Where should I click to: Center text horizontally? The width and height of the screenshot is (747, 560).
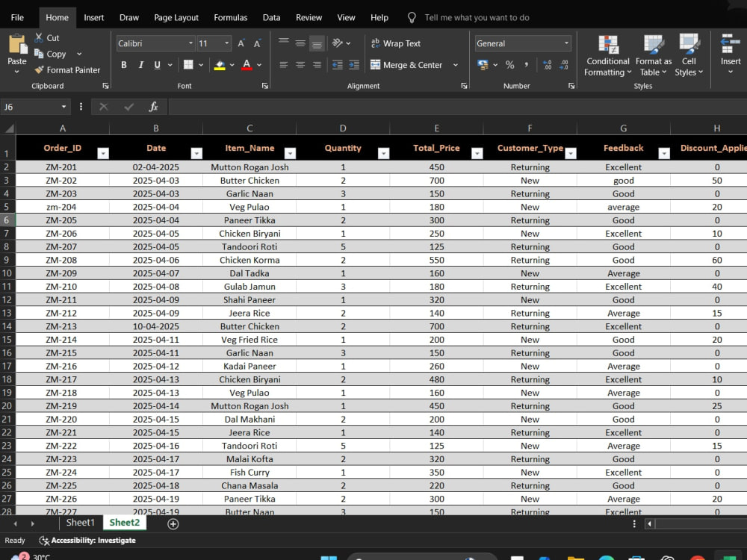click(x=300, y=65)
